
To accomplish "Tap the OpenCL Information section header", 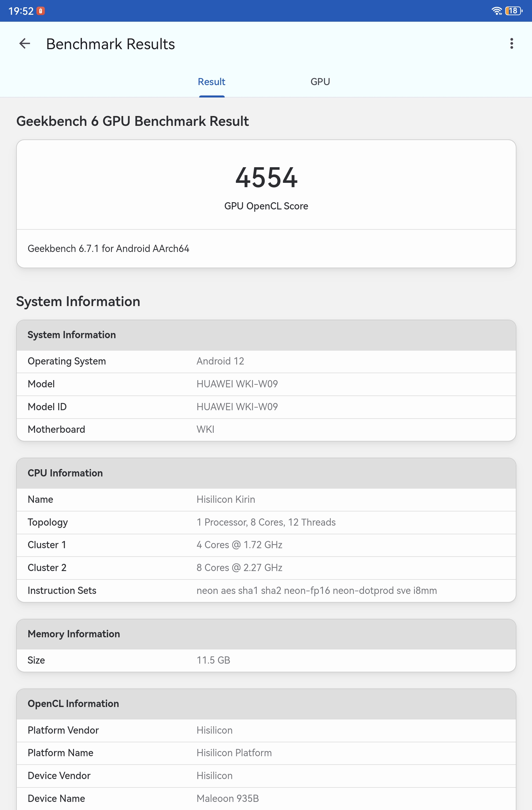I will [266, 704].
